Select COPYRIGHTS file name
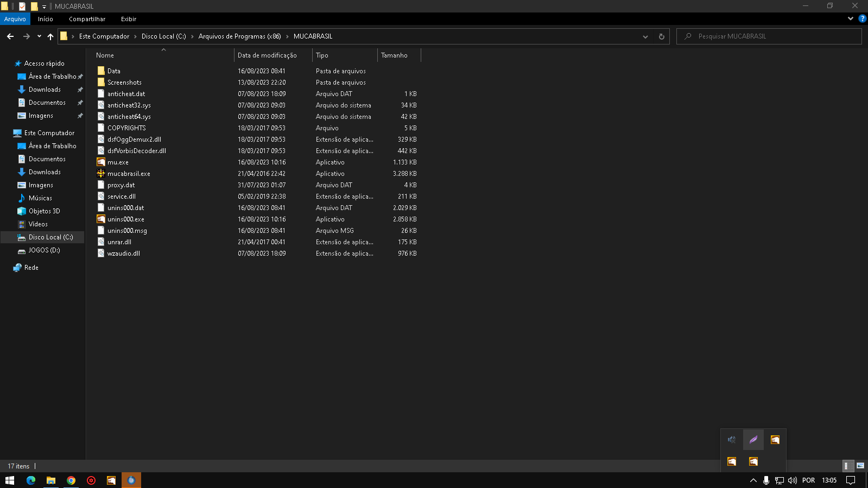Screen dimensions: 868x488 [126, 128]
